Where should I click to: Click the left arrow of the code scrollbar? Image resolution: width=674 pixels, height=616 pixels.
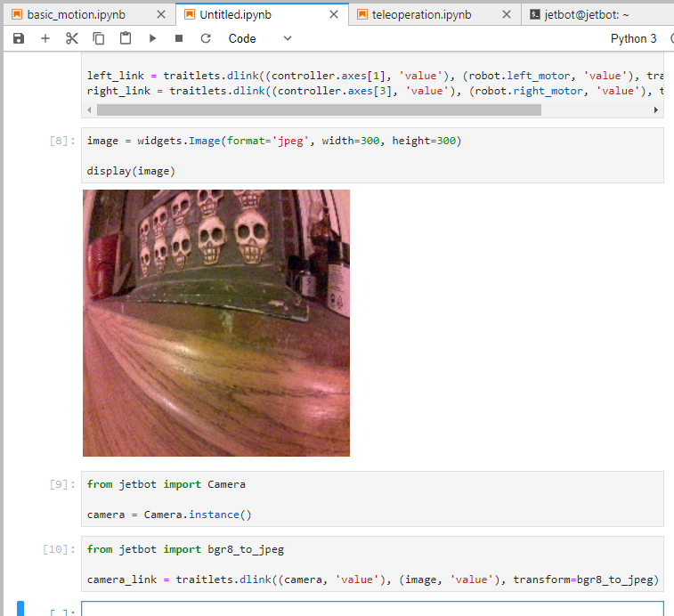pos(89,109)
